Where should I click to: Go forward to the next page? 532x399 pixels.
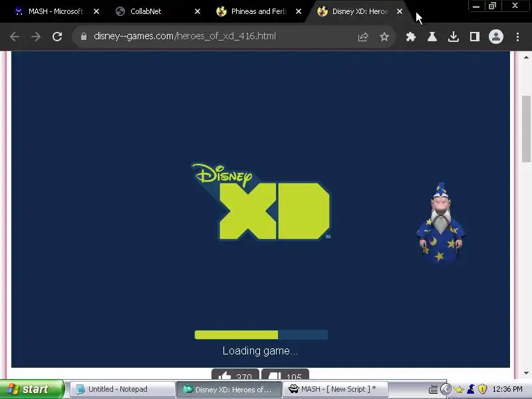pos(36,37)
